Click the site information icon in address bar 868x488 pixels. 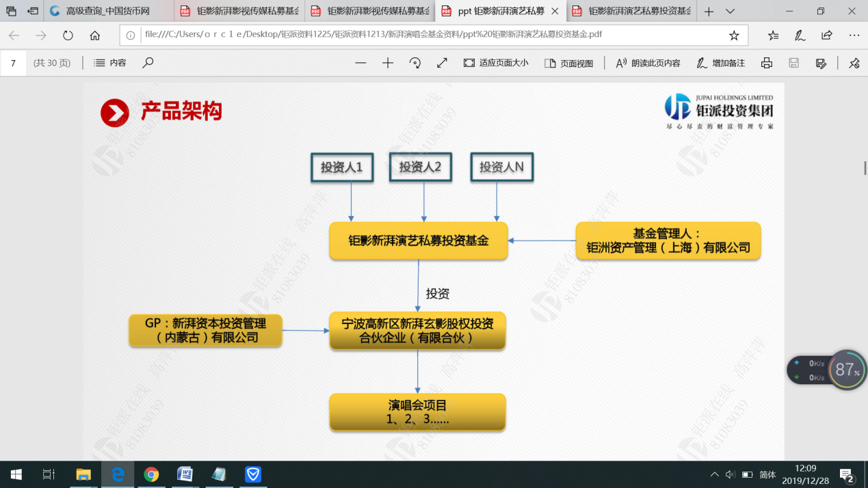(131, 36)
